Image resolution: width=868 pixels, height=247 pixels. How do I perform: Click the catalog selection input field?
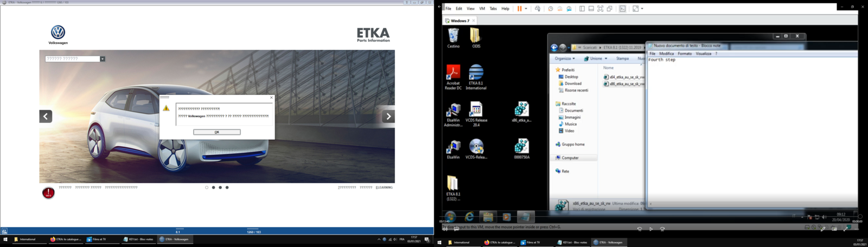click(72, 59)
